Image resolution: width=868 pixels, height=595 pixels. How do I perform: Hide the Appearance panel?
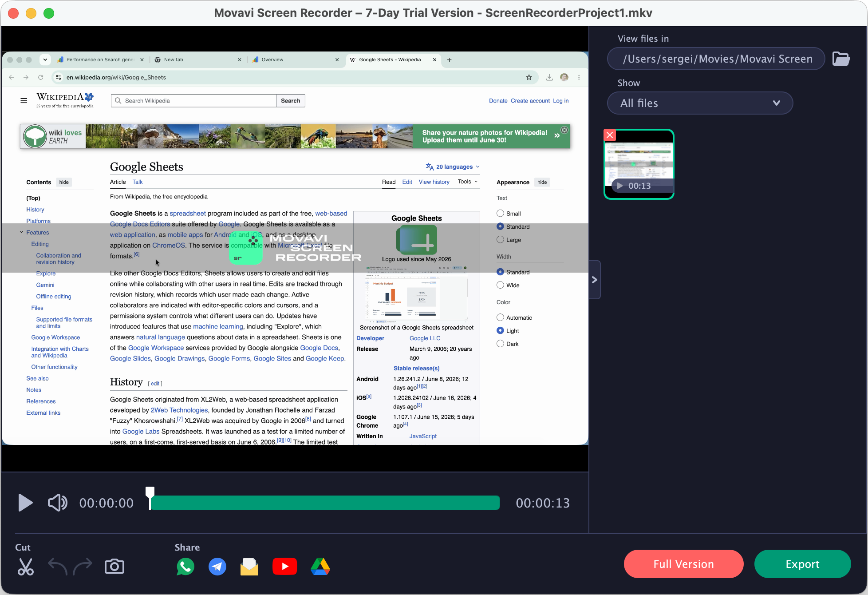[542, 182]
